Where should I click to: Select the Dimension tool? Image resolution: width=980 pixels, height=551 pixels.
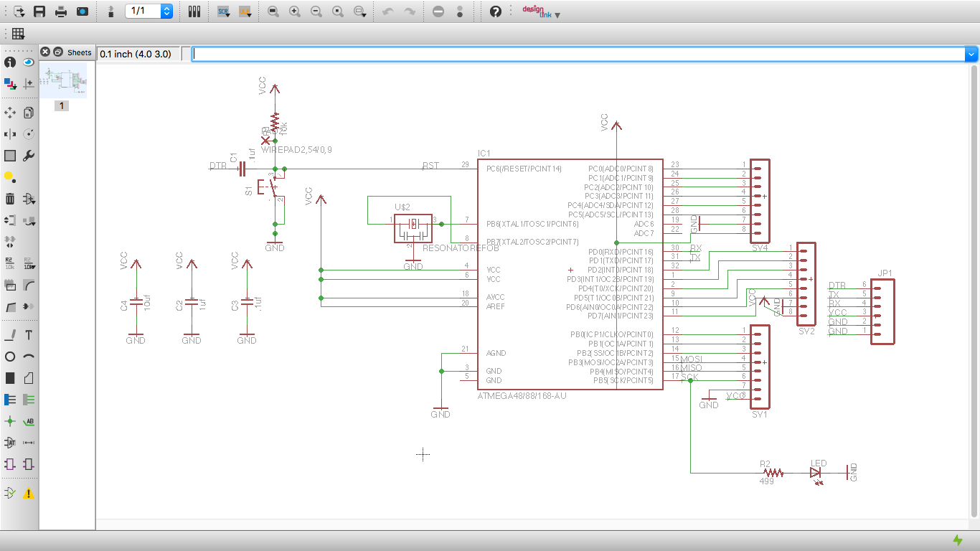(x=29, y=443)
